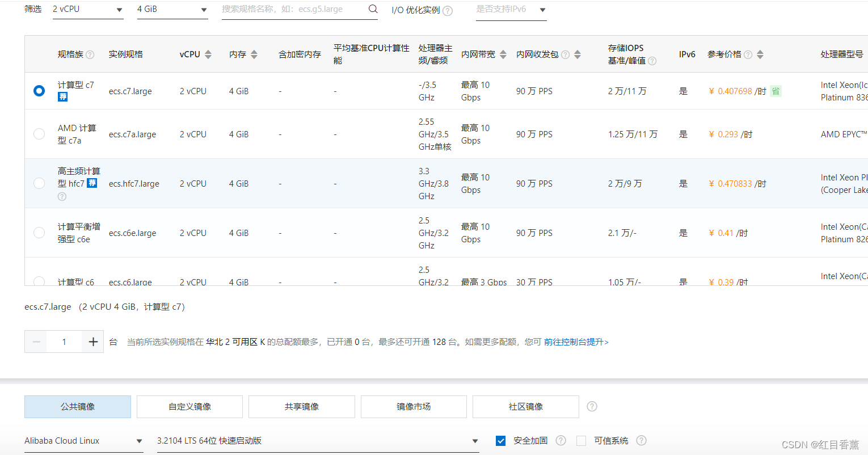Click 2 万/9 万 storage IOPS cell
Viewport: 868px width, 455px height.
pos(625,184)
